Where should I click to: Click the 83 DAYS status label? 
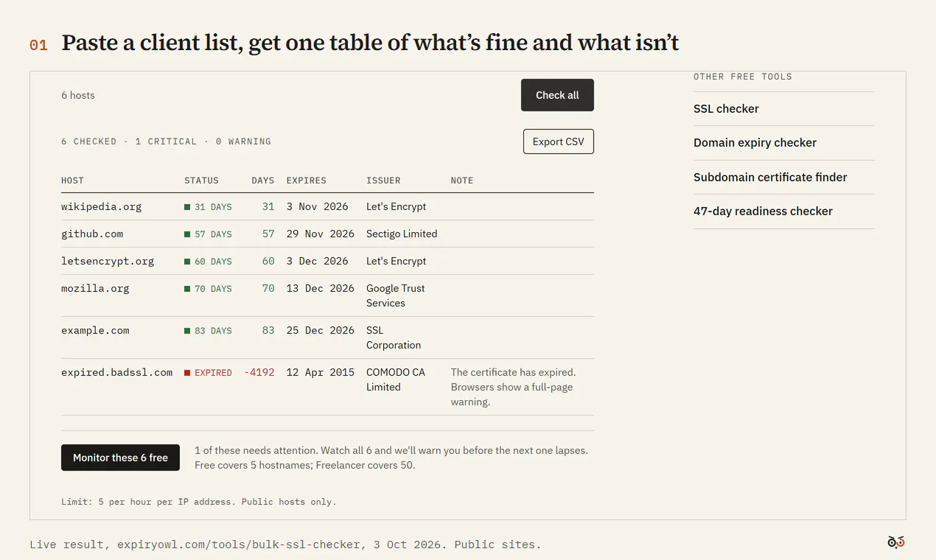(208, 331)
